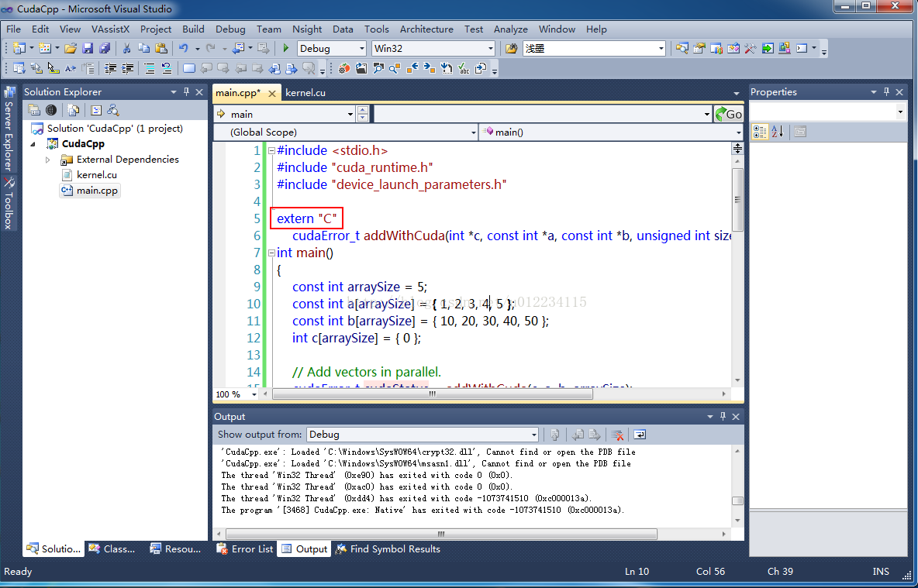This screenshot has height=588, width=918.
Task: Clear All output with red X icon
Action: click(617, 435)
